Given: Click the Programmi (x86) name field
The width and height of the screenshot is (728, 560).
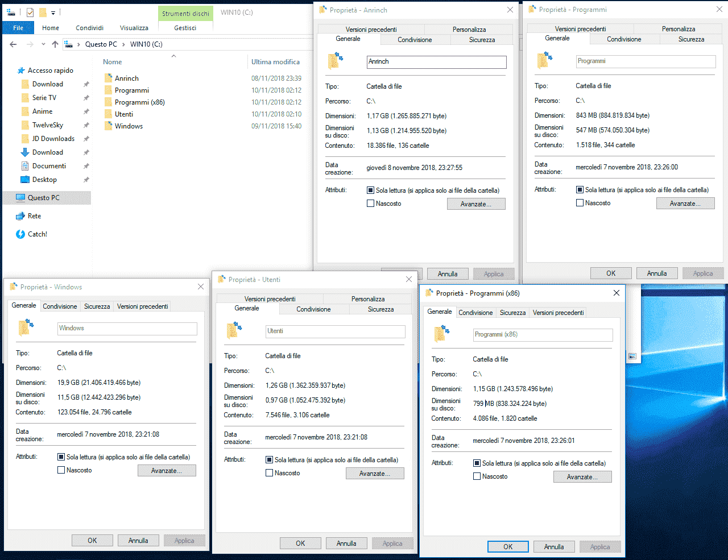Looking at the screenshot, I should coord(543,335).
